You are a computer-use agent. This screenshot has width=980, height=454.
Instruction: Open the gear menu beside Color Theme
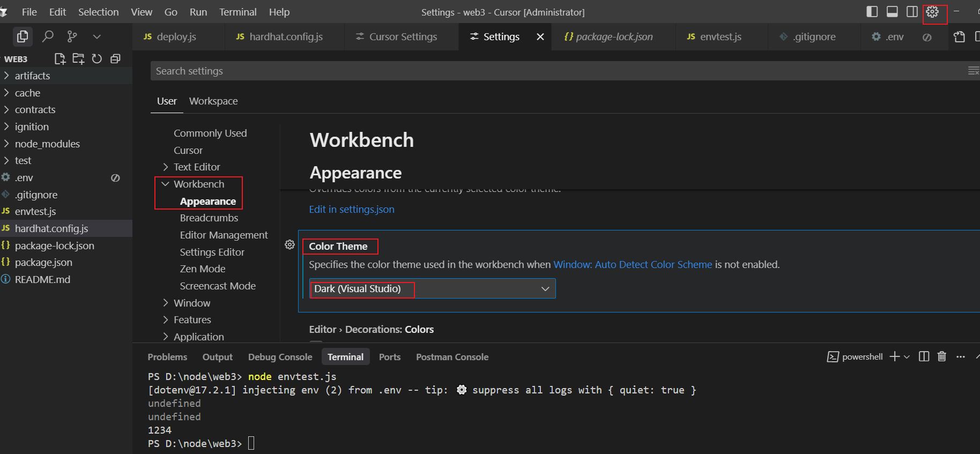click(x=289, y=245)
